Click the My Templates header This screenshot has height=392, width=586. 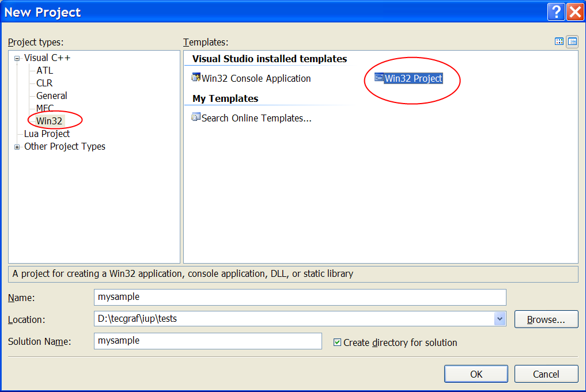(x=225, y=98)
